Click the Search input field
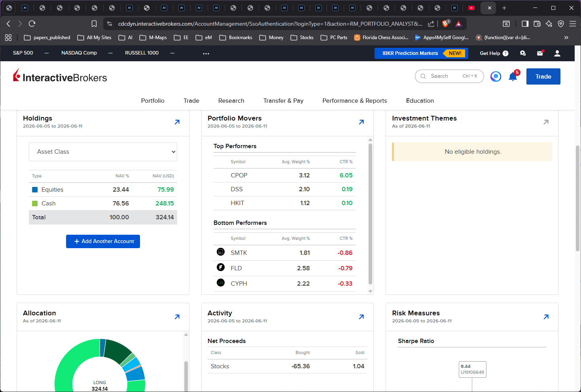Viewport: 581px width, 392px height. pyautogui.click(x=449, y=76)
